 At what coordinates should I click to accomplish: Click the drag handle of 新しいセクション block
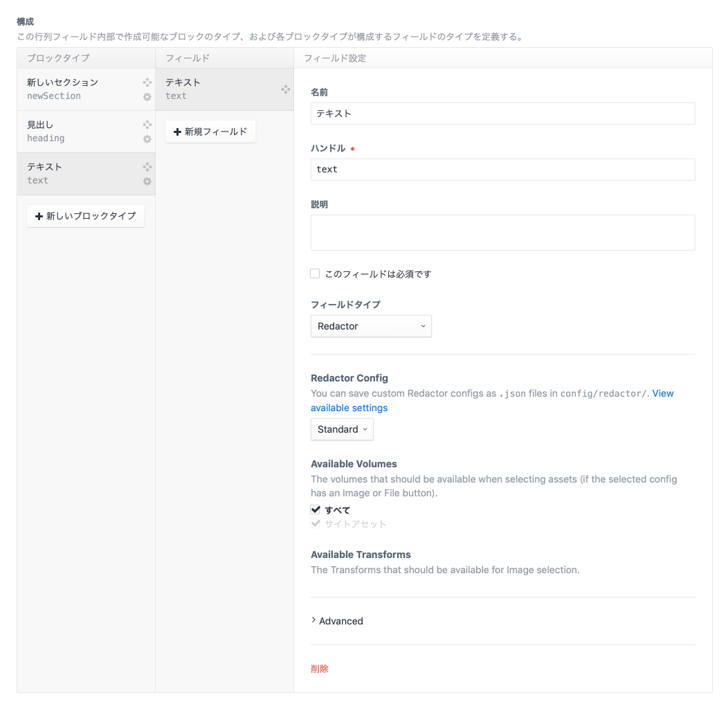[146, 82]
